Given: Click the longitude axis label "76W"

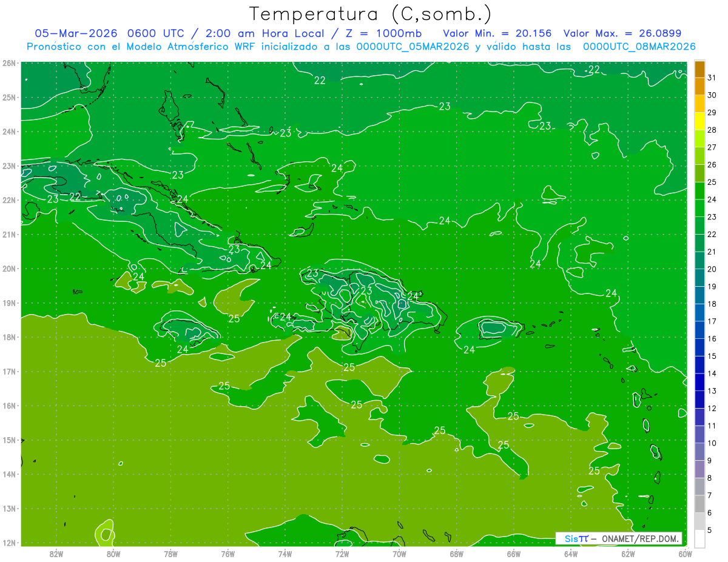Looking at the screenshot, I should 227,553.
